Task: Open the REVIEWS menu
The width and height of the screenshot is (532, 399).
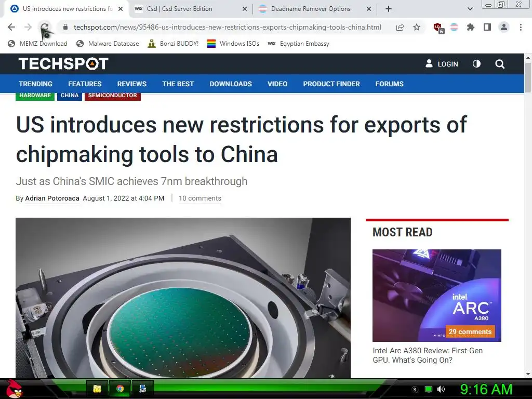Action: (x=131, y=84)
